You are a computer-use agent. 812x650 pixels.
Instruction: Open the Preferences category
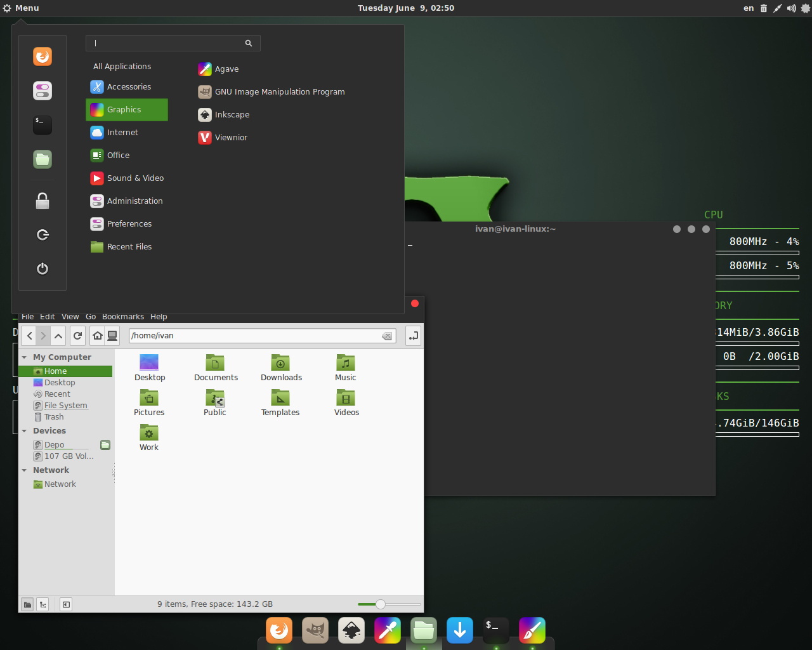tap(127, 224)
